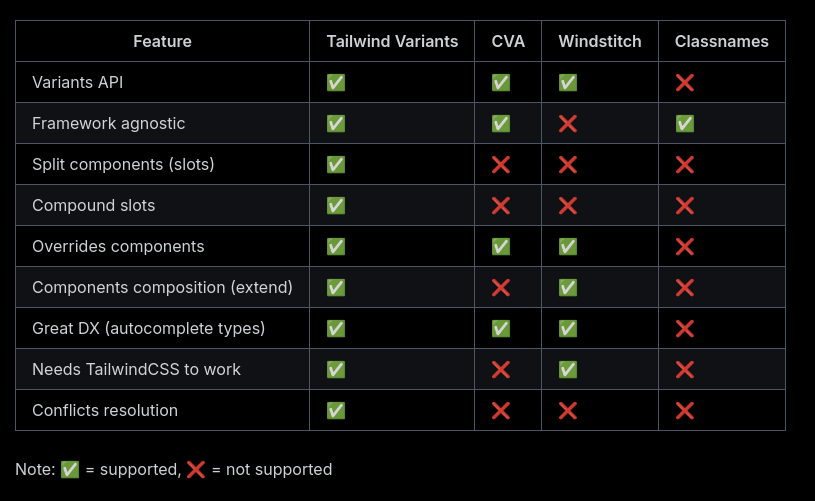Select the Classnames column header

[721, 41]
